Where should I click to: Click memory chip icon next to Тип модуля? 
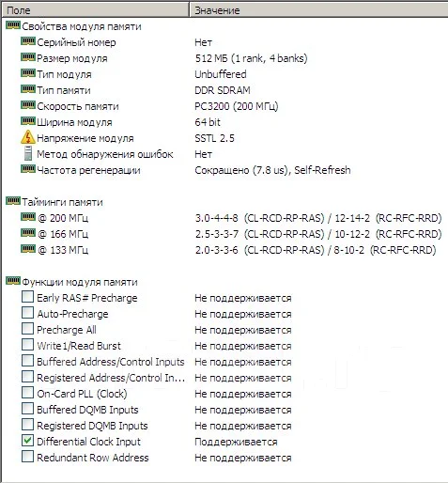[x=28, y=73]
